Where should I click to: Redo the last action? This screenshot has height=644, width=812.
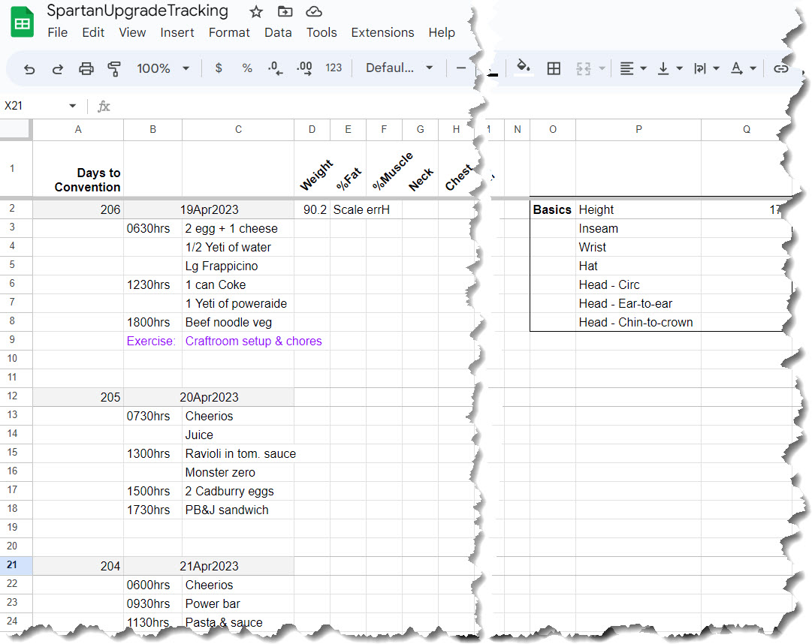[x=58, y=68]
